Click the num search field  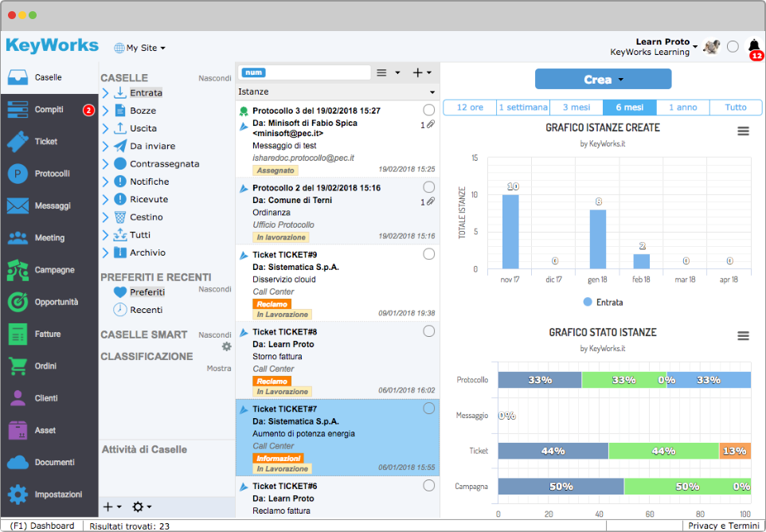click(x=304, y=72)
